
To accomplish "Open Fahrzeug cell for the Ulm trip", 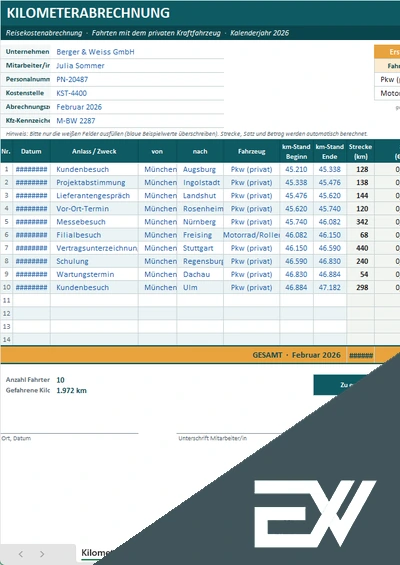I will point(252,288).
